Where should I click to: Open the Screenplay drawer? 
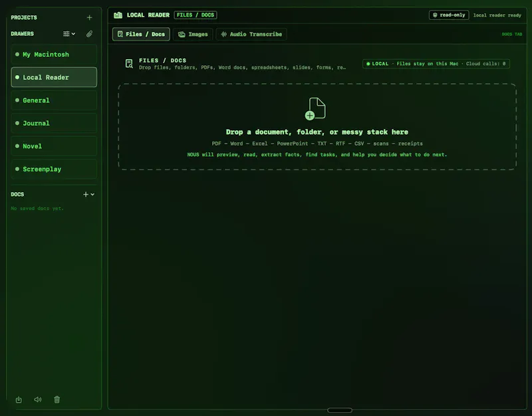(54, 169)
